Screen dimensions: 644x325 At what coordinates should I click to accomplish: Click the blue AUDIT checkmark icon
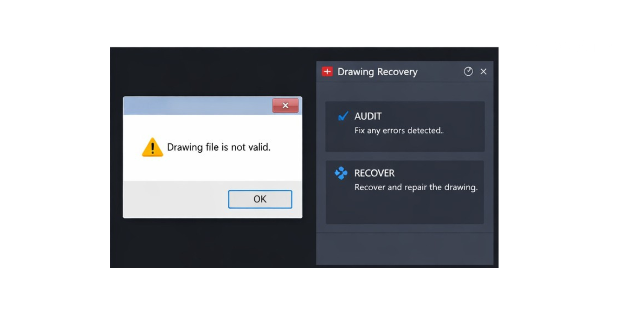[x=343, y=116]
